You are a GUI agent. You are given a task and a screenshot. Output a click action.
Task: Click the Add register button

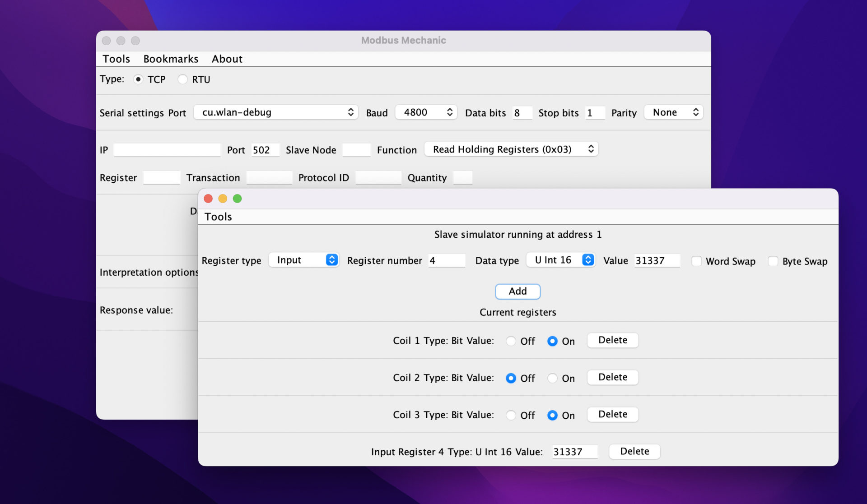point(517,291)
